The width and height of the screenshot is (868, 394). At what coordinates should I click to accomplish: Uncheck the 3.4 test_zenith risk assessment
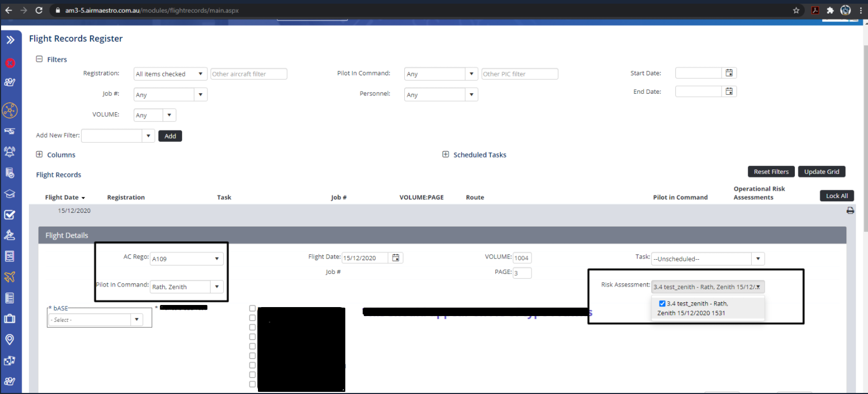(662, 303)
